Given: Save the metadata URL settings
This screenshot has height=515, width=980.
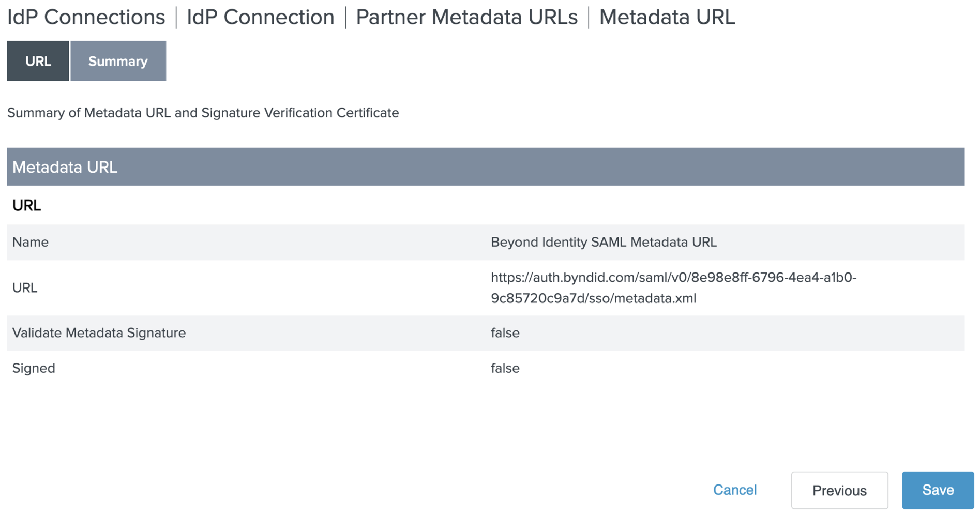Looking at the screenshot, I should (937, 490).
